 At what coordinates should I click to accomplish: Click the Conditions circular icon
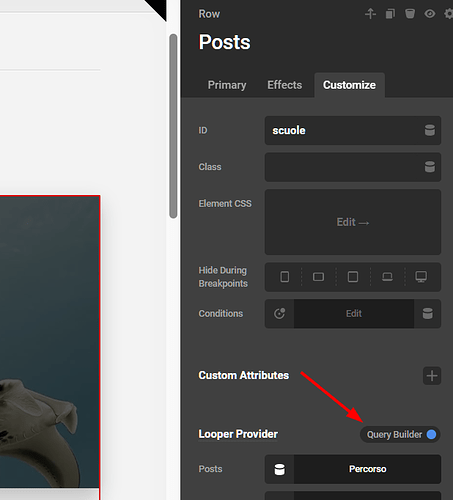pos(279,314)
